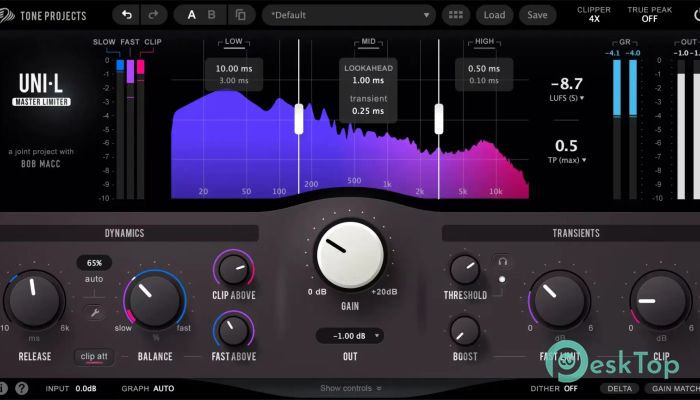Click the high band 0.10 ms value
Viewport: 700px width, 400px height.
484,81
